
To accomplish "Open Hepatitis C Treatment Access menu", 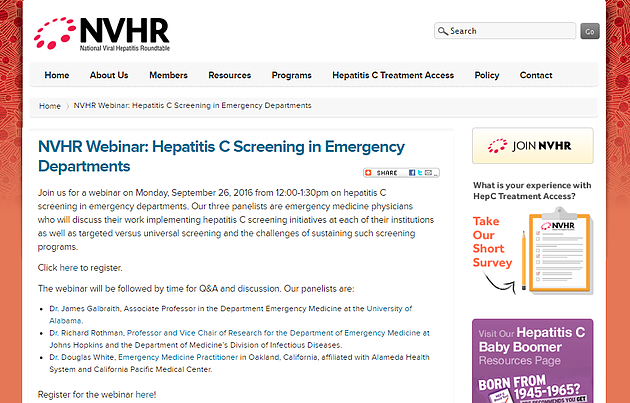I will [393, 75].
